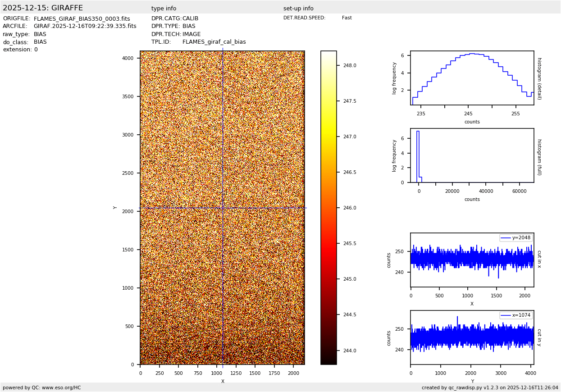Click the page title 2025-12-15: GIRAFFE
This screenshot has height=392, width=561.
pos(43,8)
